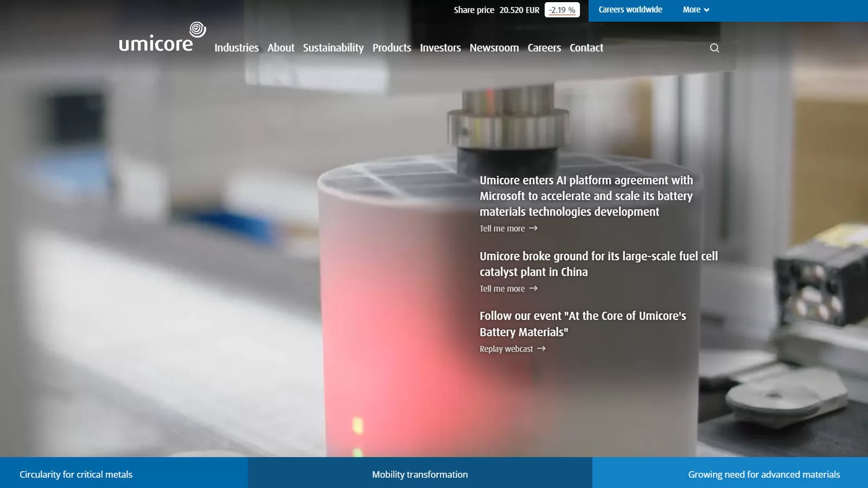Open the Products menu
868x488 pixels.
[392, 48]
